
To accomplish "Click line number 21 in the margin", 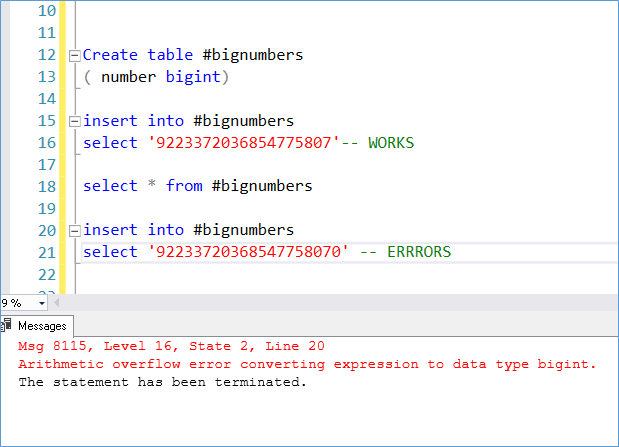I will 47,252.
